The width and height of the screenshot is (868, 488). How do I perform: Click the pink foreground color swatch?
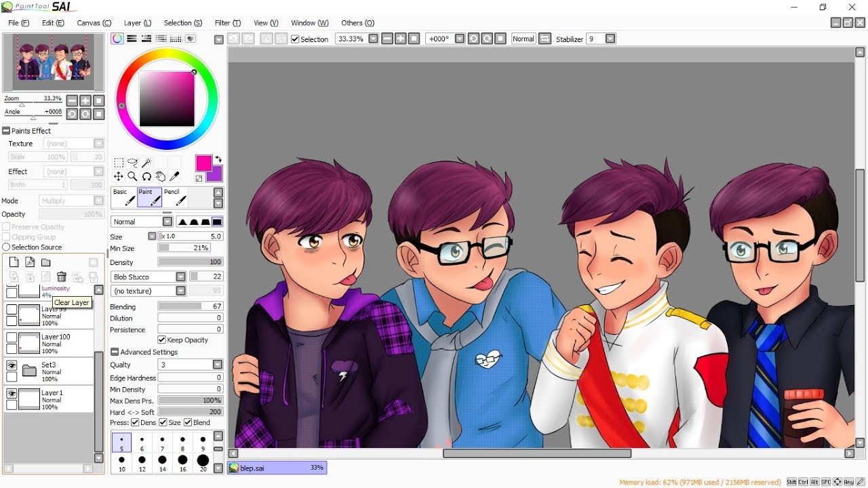coord(203,163)
